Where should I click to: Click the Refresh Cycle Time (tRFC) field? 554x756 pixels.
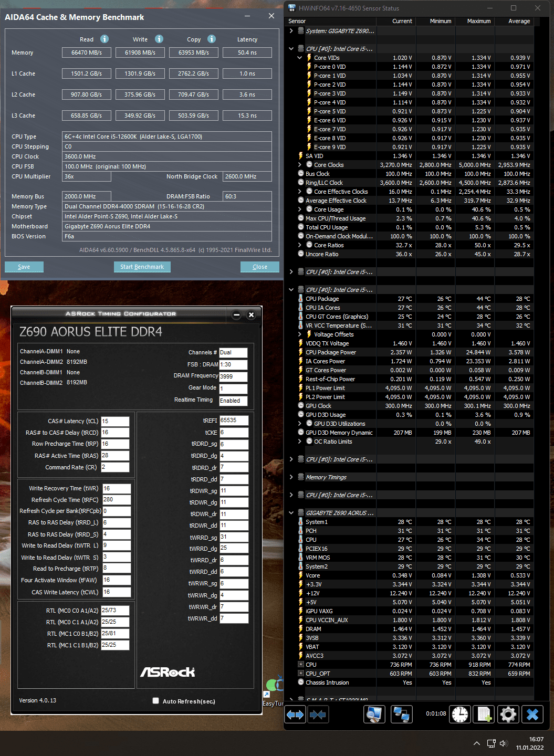pos(117,499)
